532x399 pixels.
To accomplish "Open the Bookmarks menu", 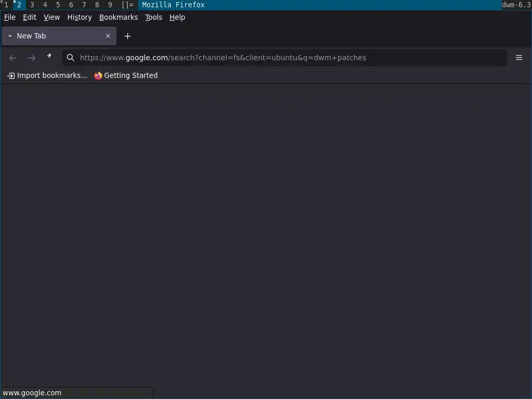I will 118,17.
